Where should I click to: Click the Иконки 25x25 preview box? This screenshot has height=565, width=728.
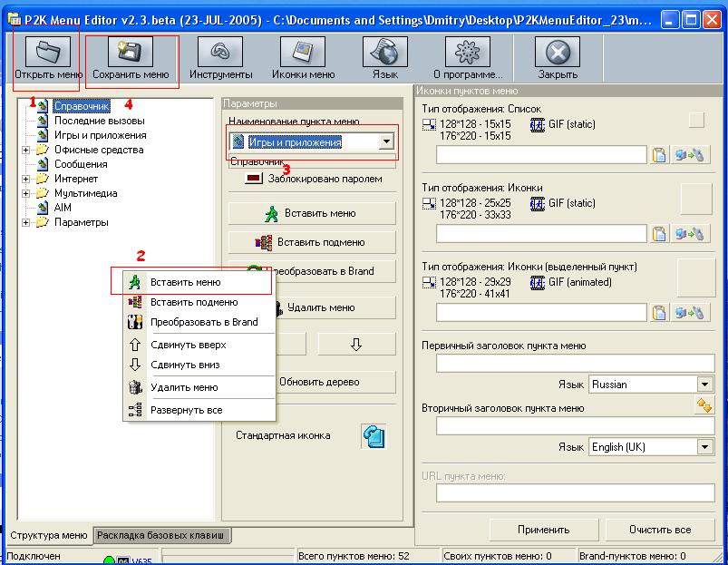tap(696, 199)
